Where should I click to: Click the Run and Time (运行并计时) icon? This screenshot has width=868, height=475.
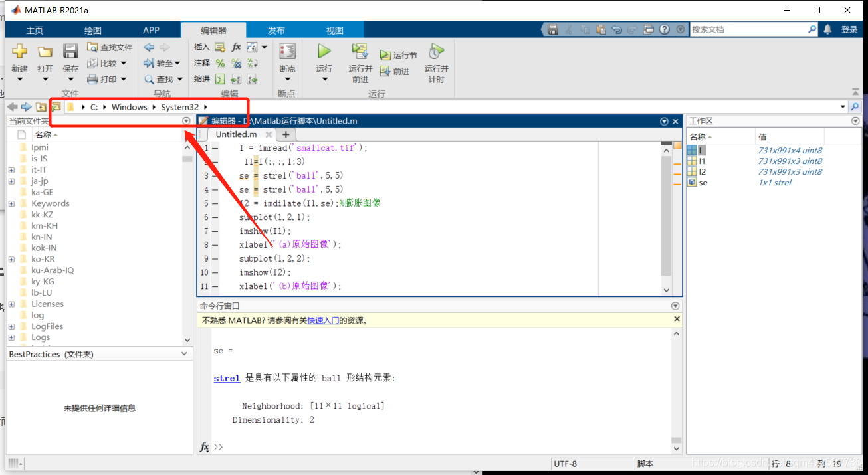pos(435,50)
